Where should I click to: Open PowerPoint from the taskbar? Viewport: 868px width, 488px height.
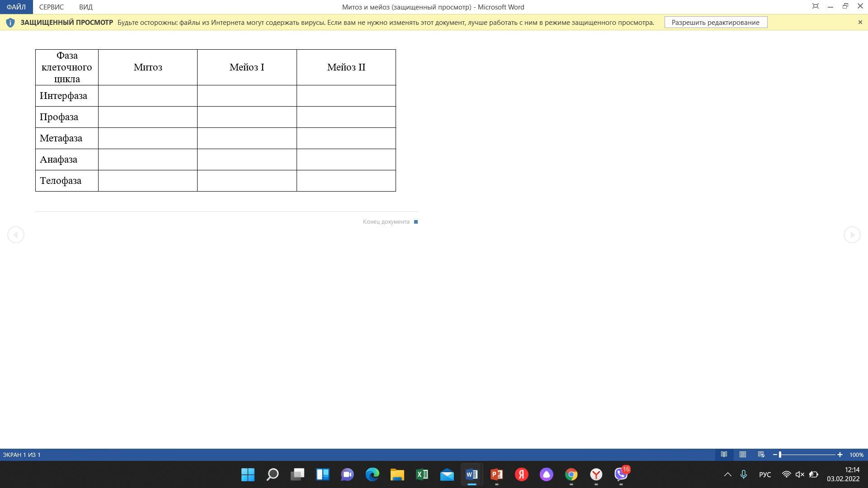pyautogui.click(x=496, y=474)
